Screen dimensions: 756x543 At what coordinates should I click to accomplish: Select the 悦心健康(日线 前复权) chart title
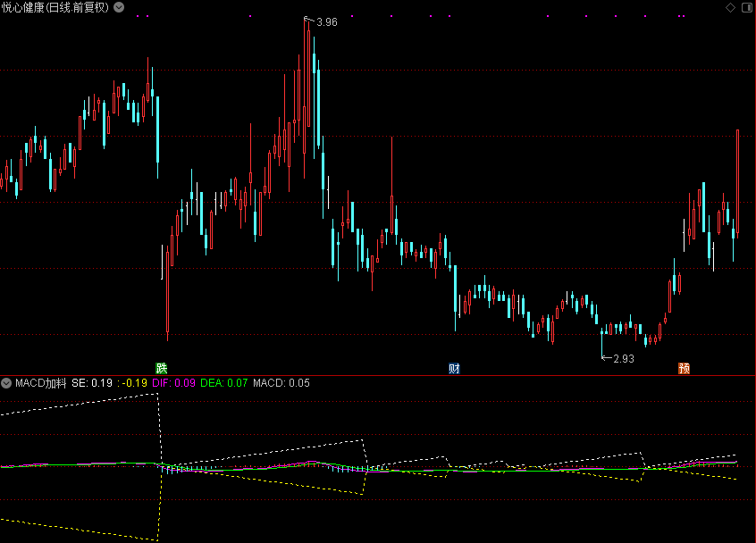click(55, 7)
